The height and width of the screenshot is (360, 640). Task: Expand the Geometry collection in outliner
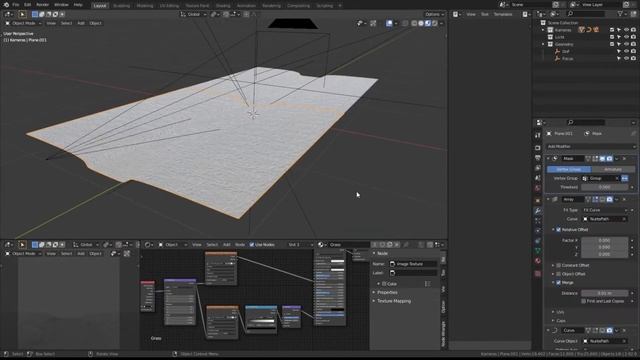[543, 44]
